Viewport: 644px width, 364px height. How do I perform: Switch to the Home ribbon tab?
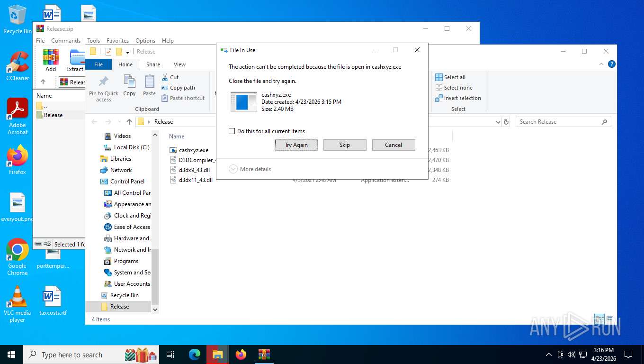pos(125,64)
